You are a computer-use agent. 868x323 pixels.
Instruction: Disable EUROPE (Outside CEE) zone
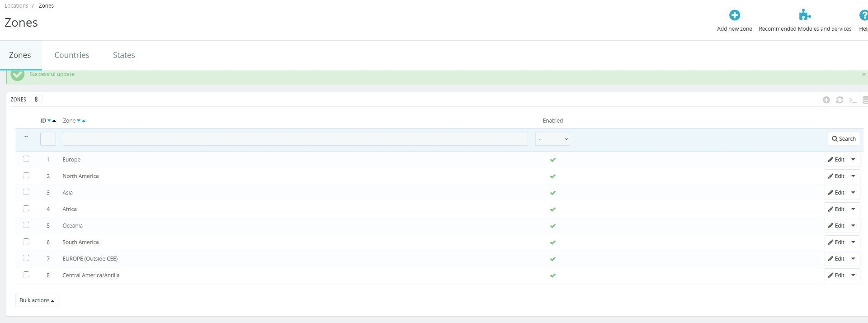(x=552, y=259)
